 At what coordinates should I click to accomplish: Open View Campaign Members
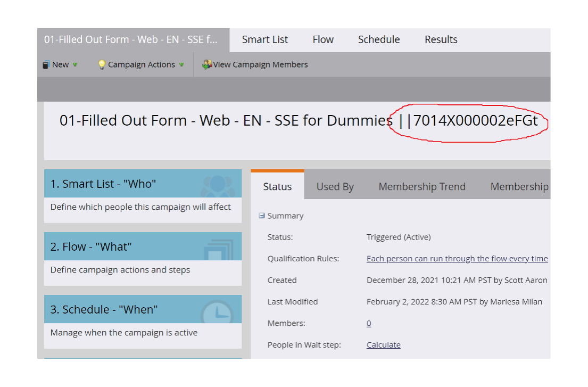pyautogui.click(x=255, y=64)
